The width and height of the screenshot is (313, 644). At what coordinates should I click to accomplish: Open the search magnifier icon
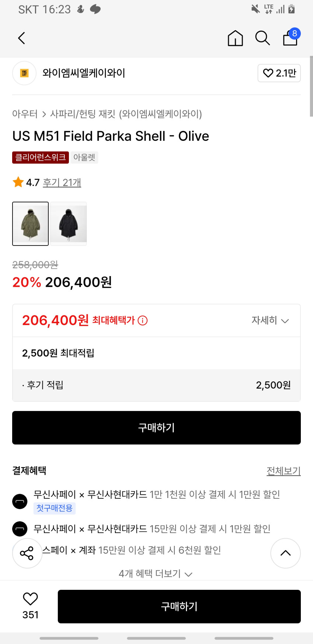[262, 38]
